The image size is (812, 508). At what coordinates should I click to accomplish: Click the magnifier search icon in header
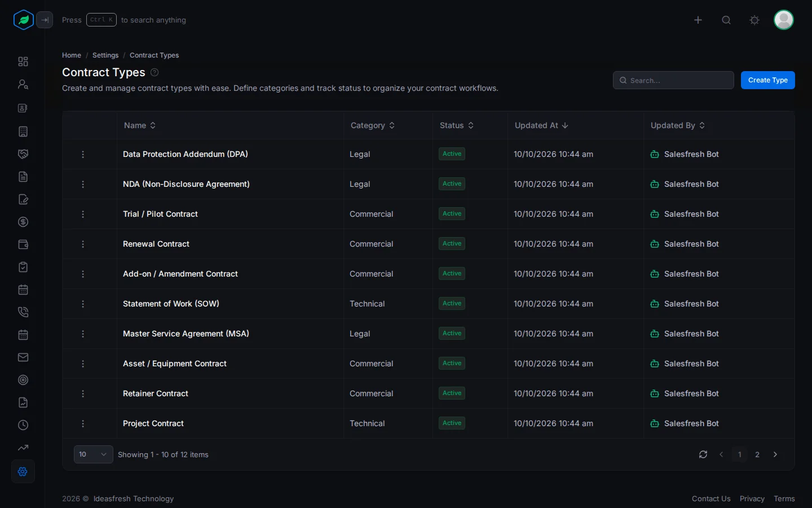point(726,20)
